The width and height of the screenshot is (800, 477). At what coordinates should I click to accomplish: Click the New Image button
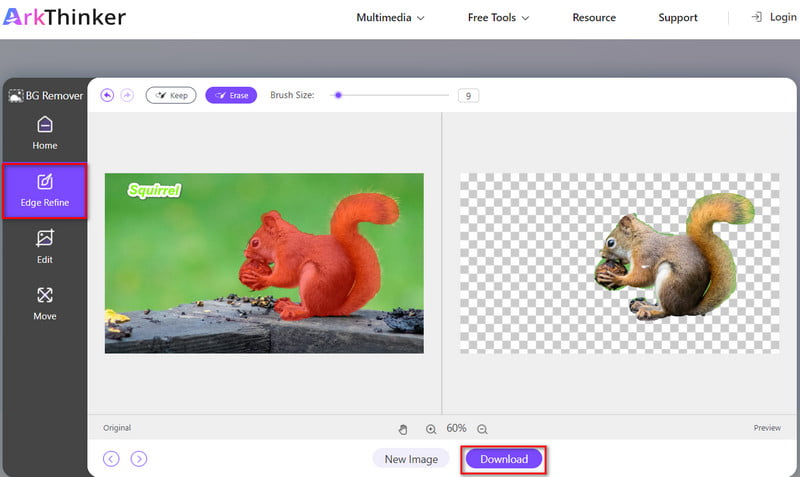411,459
